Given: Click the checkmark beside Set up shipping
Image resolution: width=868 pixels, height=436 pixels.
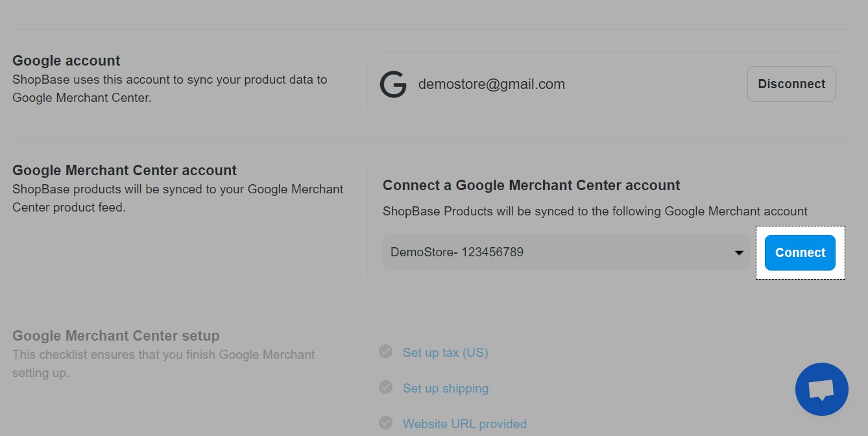Looking at the screenshot, I should click(x=385, y=387).
